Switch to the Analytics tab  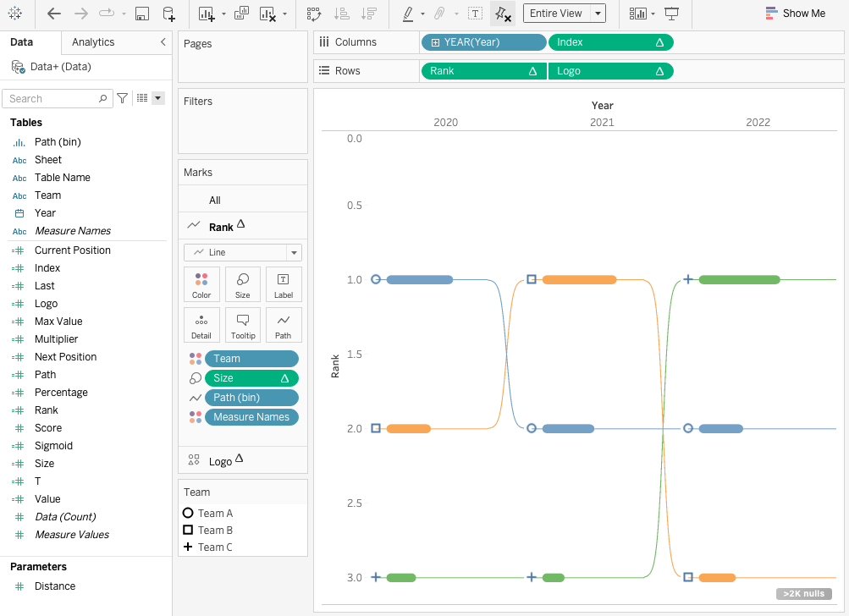(x=93, y=41)
